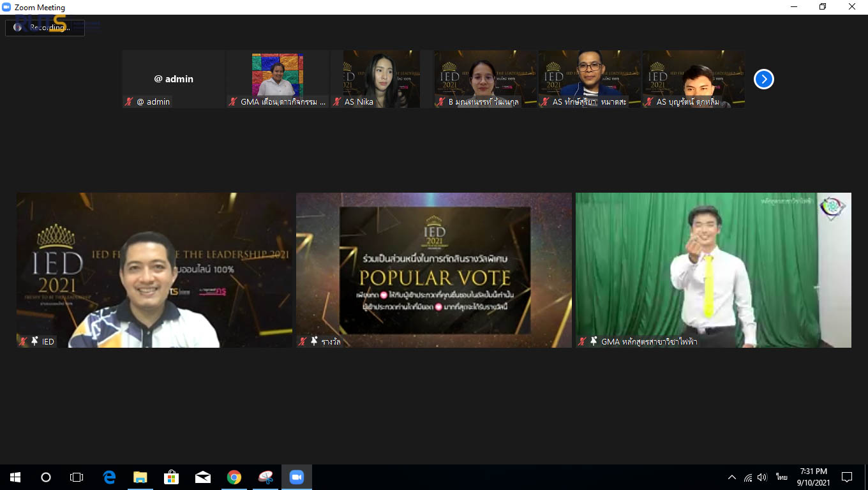Select the AS participant thumbnail of man wearing glasses
Screen dimensions: 868x490
590,79
